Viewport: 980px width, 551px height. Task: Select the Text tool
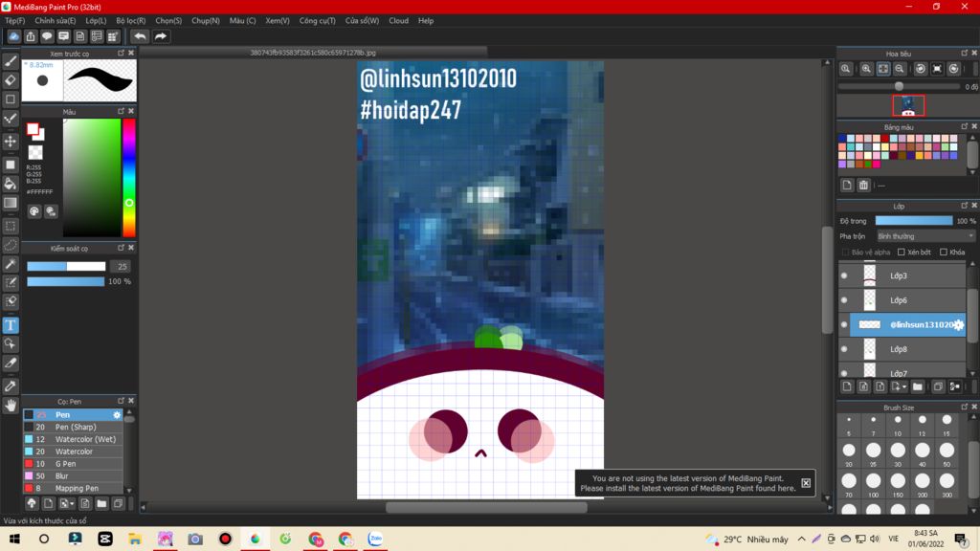pyautogui.click(x=11, y=325)
